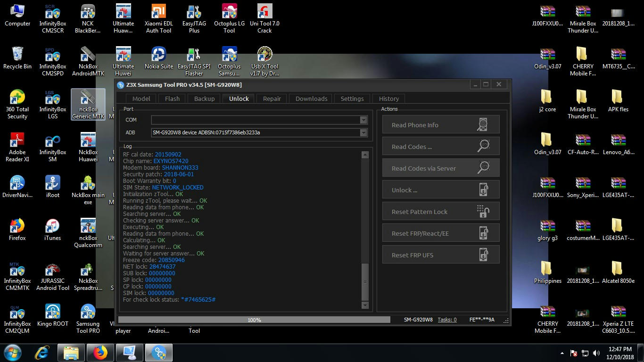
Task: Open Internet Explorer from the taskbar
Action: (x=42, y=353)
